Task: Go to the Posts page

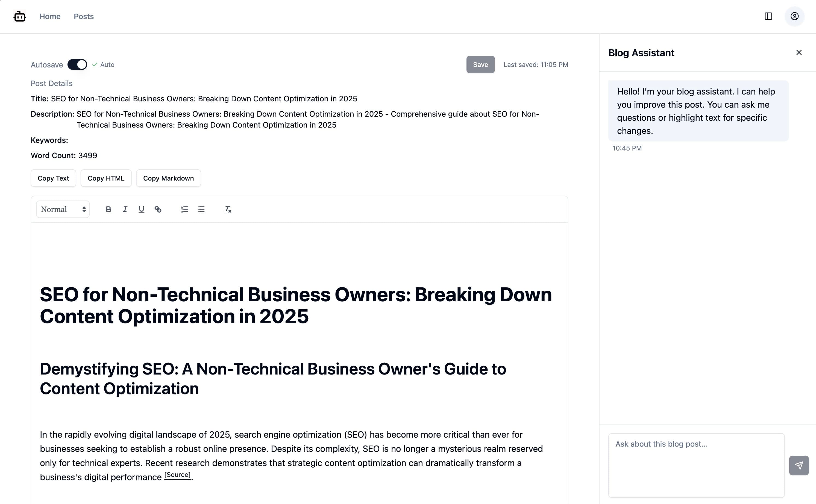Action: point(84,16)
